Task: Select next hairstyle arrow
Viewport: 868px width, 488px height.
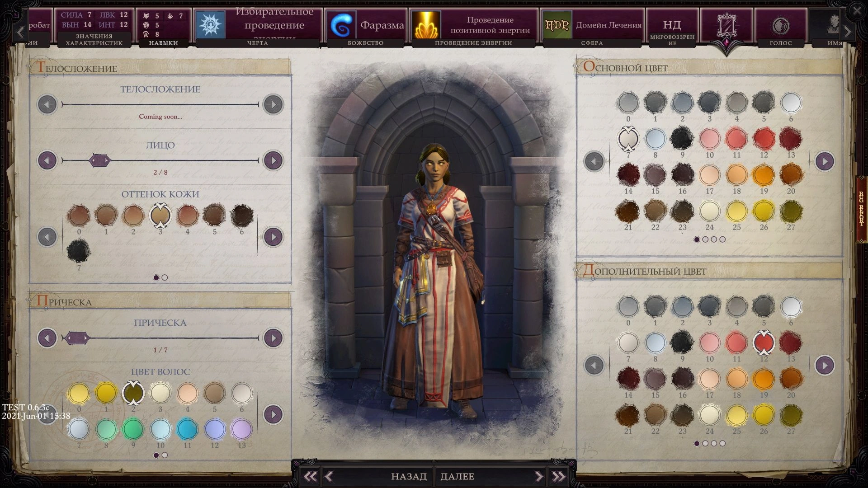Action: [273, 338]
